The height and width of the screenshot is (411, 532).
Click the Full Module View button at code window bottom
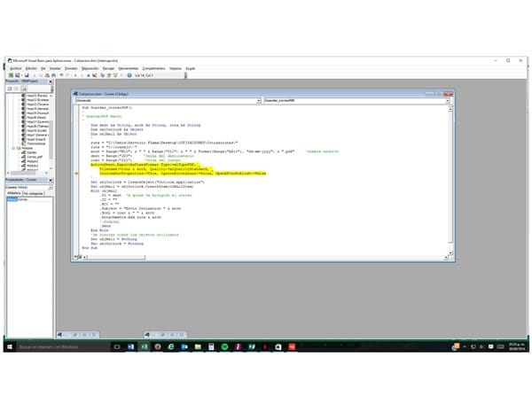click(80, 257)
